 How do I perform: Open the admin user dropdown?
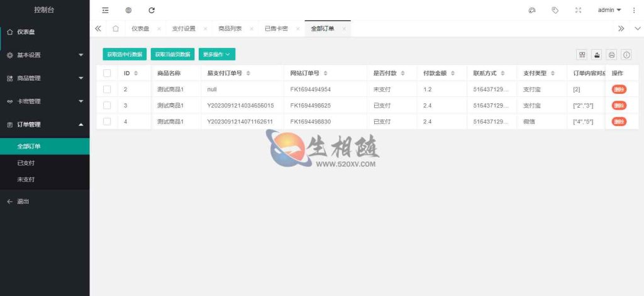609,10
